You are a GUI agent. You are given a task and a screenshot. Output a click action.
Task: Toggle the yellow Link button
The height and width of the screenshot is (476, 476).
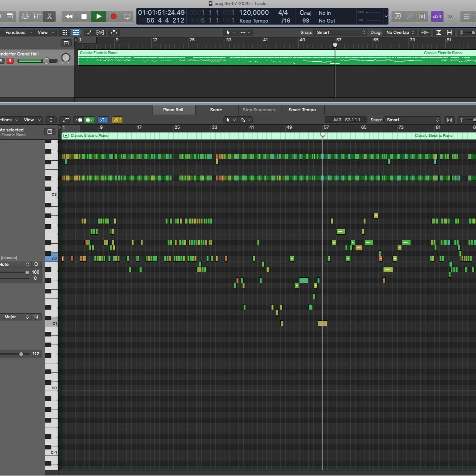tap(117, 120)
